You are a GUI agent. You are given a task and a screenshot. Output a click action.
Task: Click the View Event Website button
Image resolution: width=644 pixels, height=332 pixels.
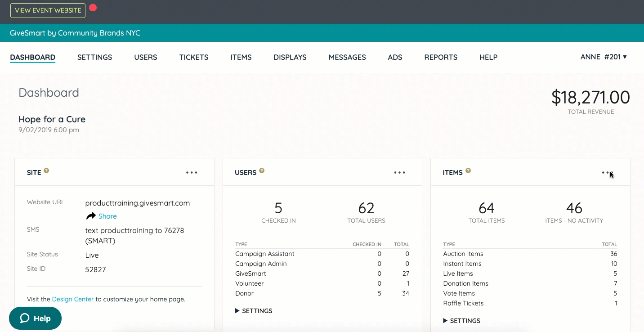(x=48, y=10)
